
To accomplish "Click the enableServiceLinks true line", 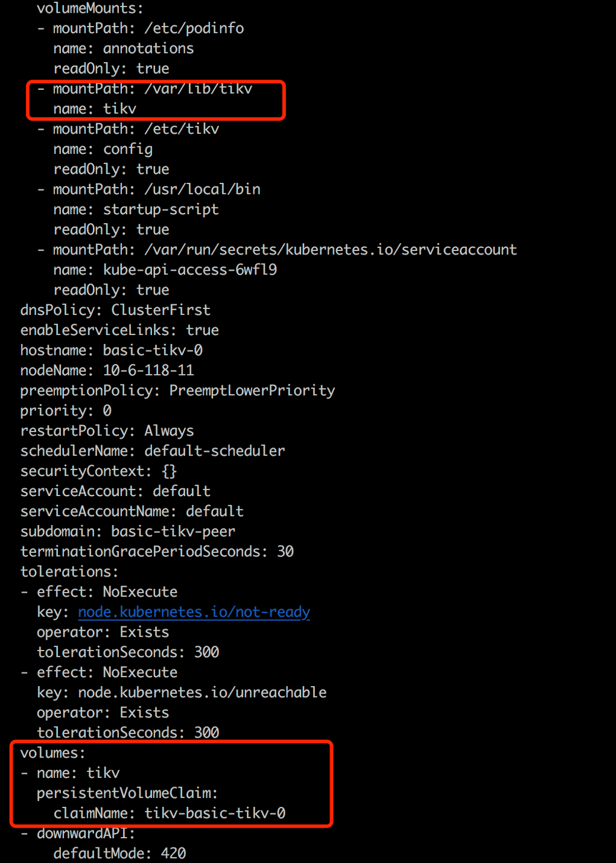I will (119, 330).
